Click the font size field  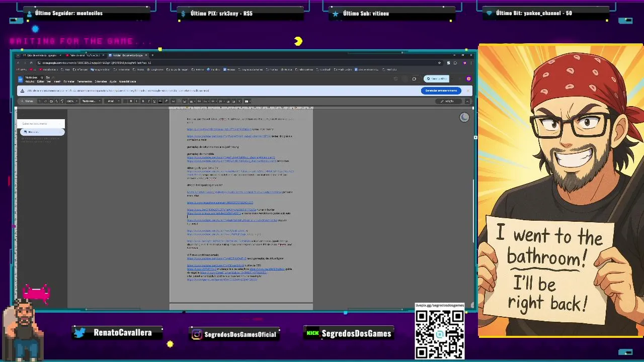pos(131,101)
